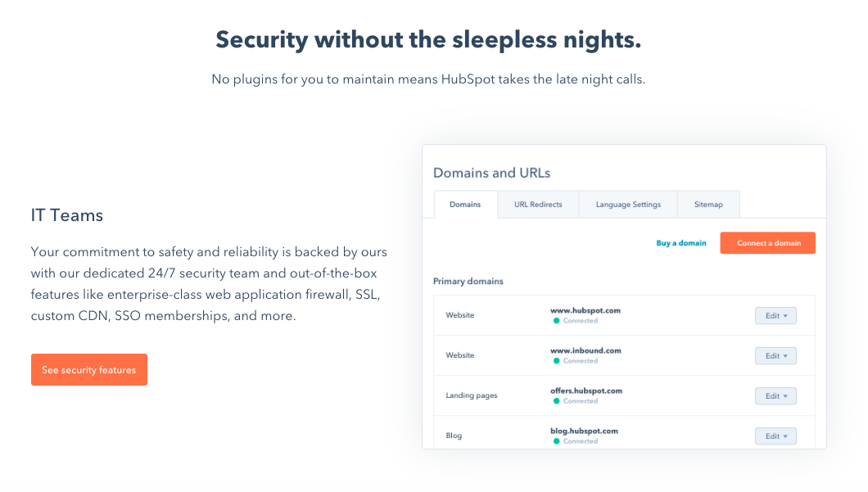Follow the Buy a domain link
Screen dimensions: 868x492
click(681, 243)
